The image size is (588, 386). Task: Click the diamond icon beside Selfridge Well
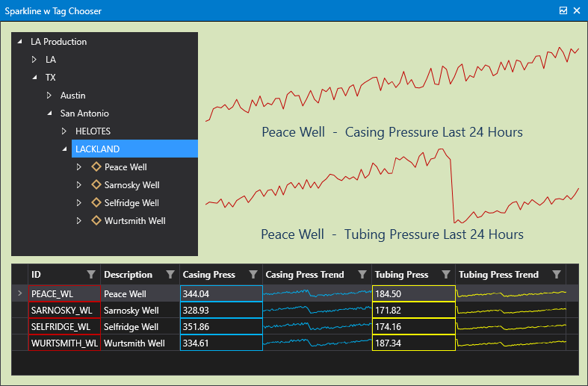[x=96, y=203]
